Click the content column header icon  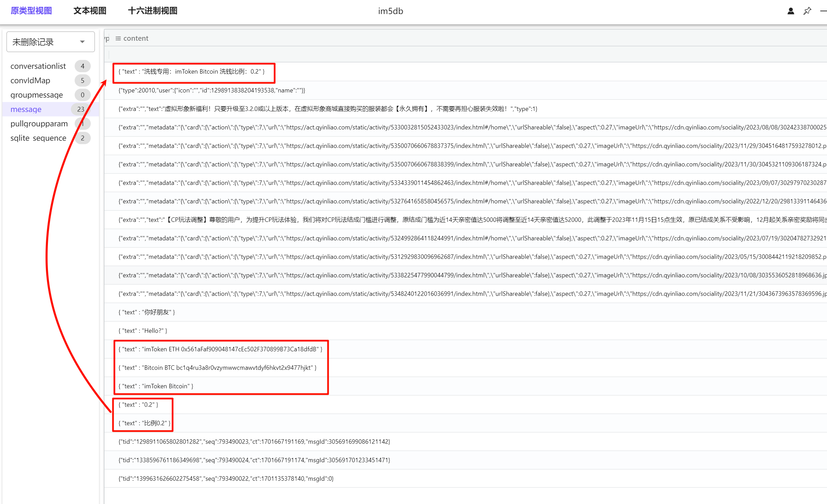118,38
